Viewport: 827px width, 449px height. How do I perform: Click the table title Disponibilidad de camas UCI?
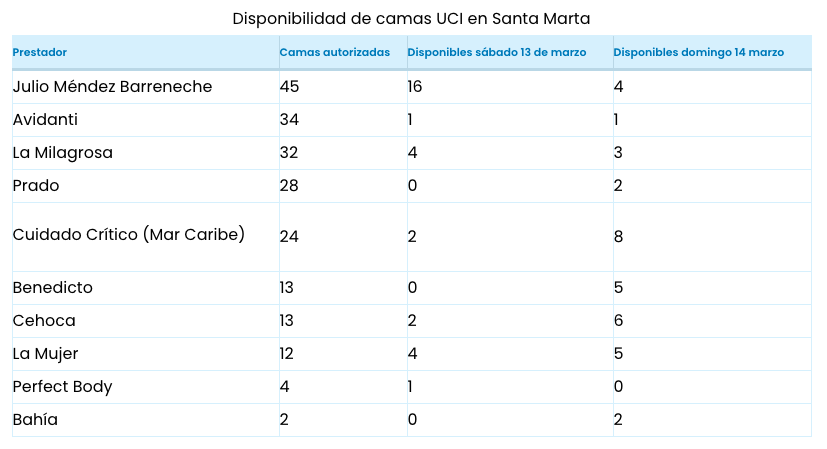(411, 19)
